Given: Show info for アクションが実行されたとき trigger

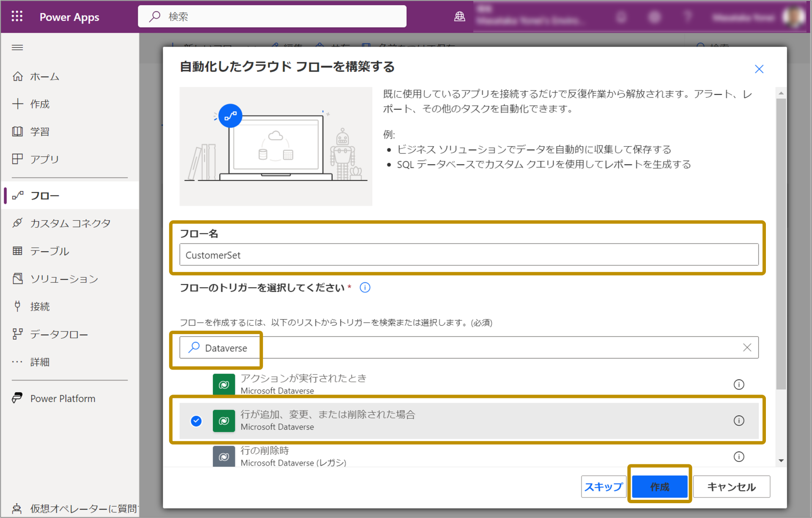Looking at the screenshot, I should pyautogui.click(x=739, y=384).
